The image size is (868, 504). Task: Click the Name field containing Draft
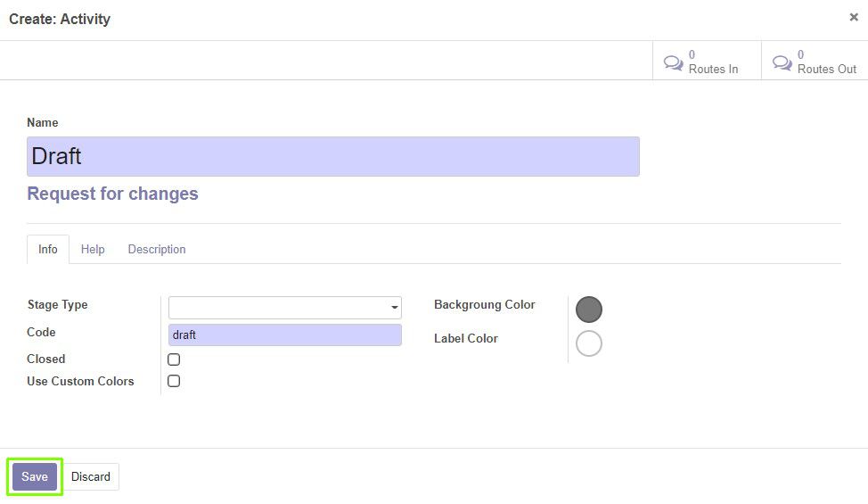[x=333, y=156]
